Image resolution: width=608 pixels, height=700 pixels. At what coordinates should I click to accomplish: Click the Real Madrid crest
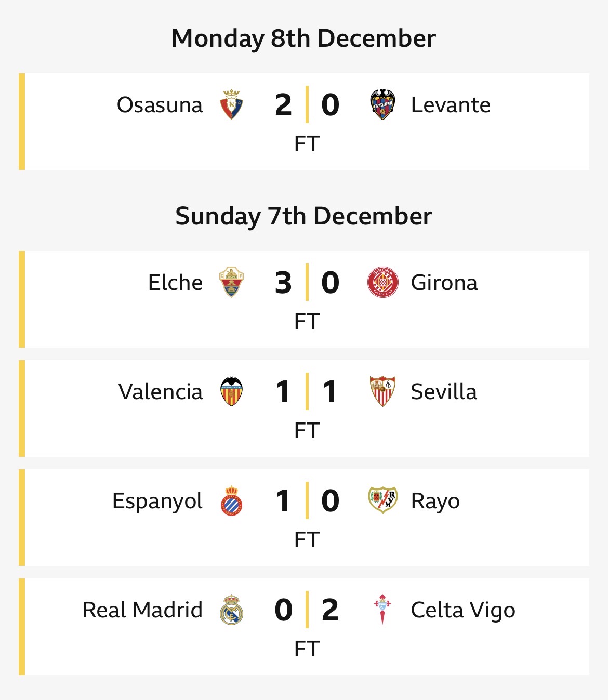point(231,610)
